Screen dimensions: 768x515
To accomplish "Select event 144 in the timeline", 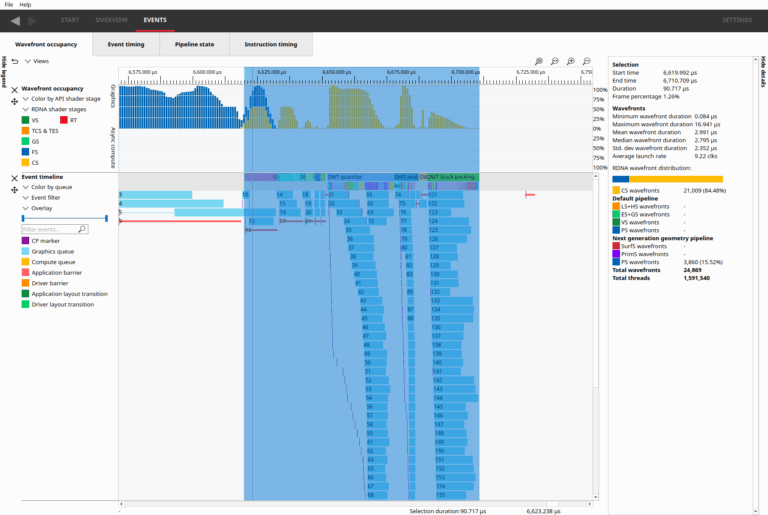I will (456, 398).
